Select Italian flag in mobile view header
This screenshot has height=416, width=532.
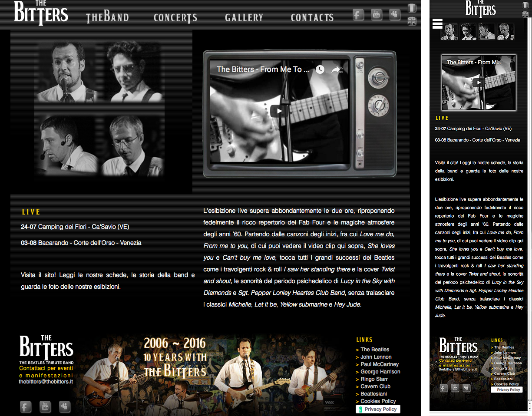[525, 5]
